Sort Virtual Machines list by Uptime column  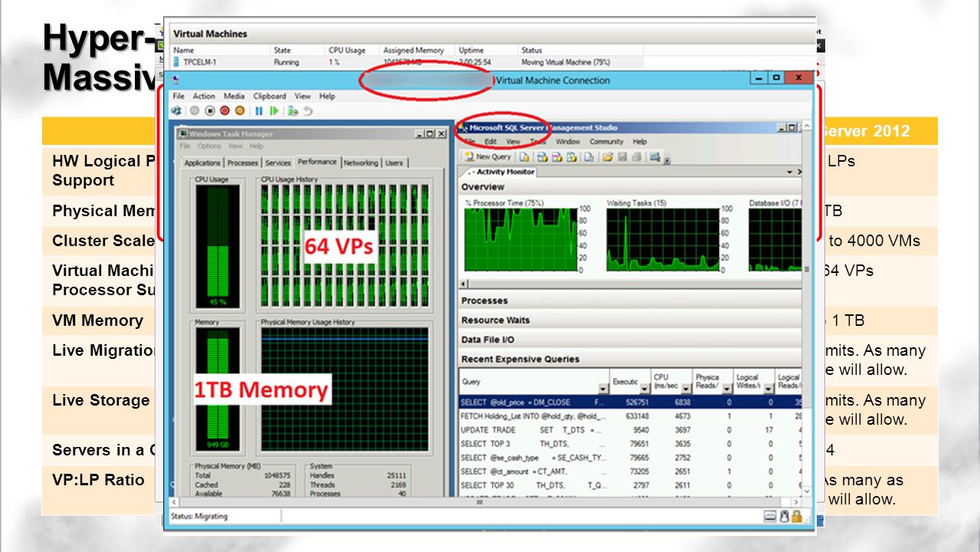coord(471,51)
